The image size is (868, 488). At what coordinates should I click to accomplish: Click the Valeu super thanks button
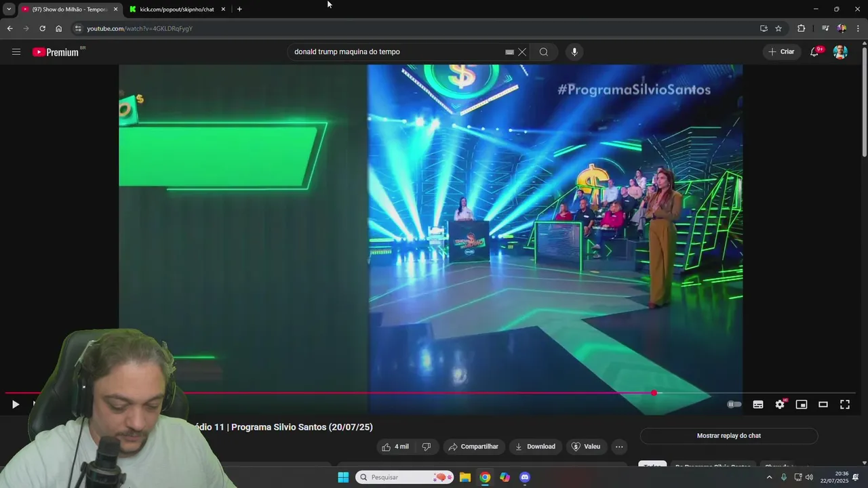click(586, 447)
